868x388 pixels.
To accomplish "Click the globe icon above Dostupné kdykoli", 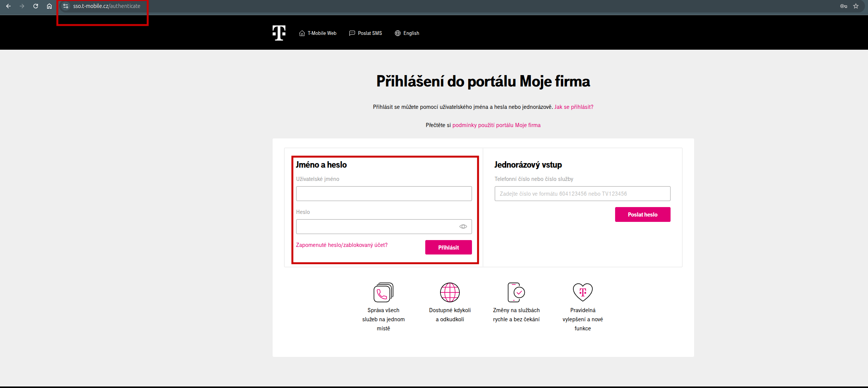I will pos(450,292).
